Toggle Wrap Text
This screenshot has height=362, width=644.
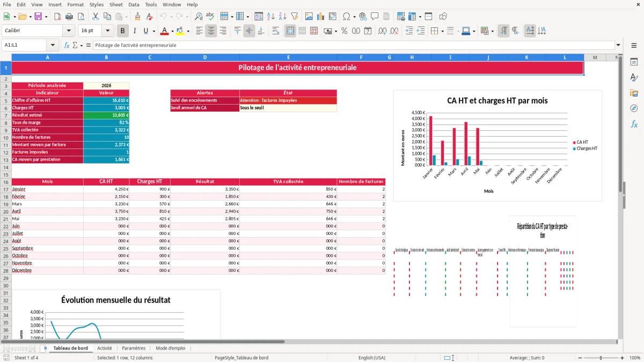pyautogui.click(x=275, y=31)
